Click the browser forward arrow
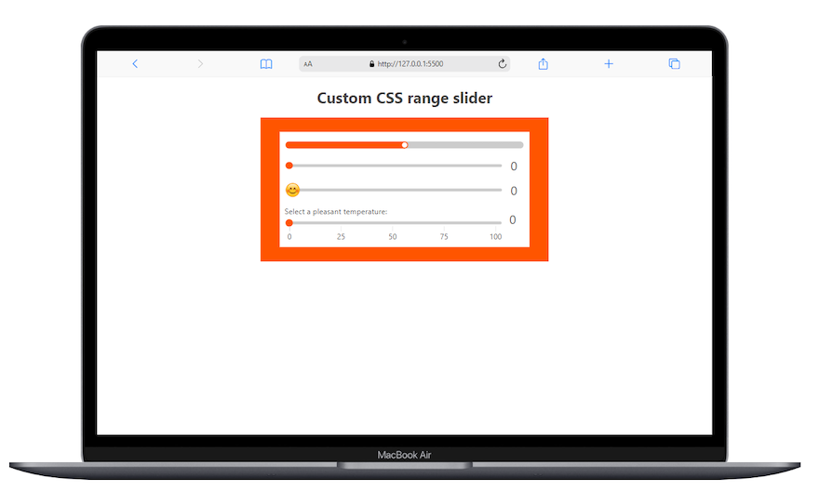The height and width of the screenshot is (504, 833). [x=200, y=64]
